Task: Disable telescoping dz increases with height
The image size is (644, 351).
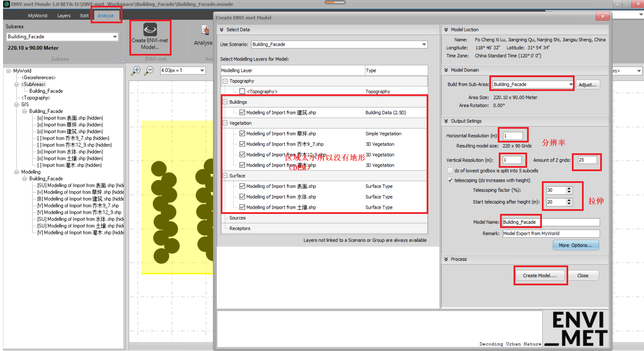Action: (450, 180)
